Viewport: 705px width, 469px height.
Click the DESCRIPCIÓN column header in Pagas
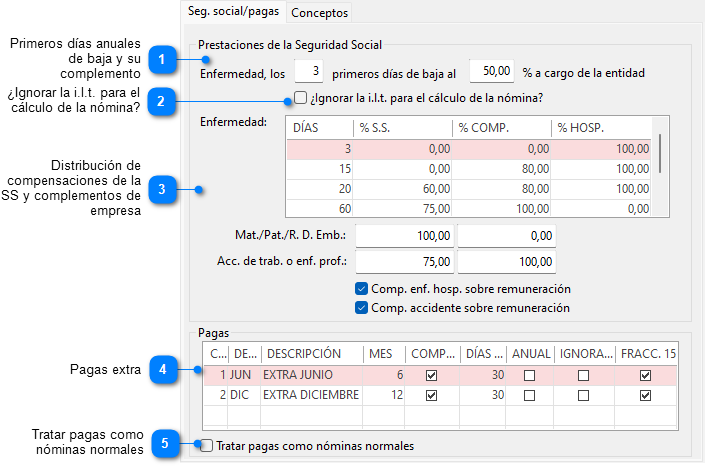[x=310, y=353]
